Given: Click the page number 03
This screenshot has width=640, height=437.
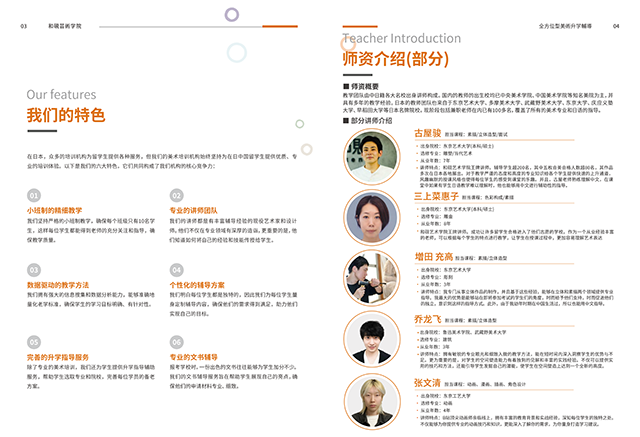Looking at the screenshot, I should point(24,26).
